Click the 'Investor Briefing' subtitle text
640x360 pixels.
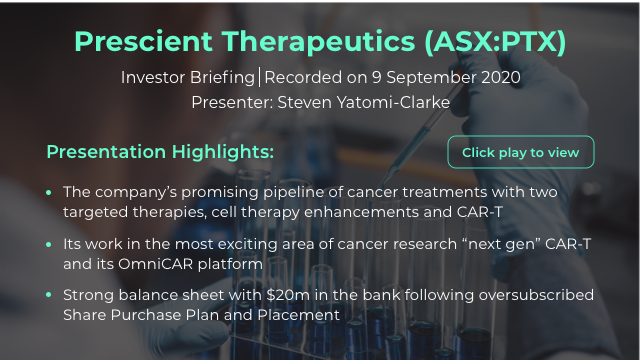point(188,77)
